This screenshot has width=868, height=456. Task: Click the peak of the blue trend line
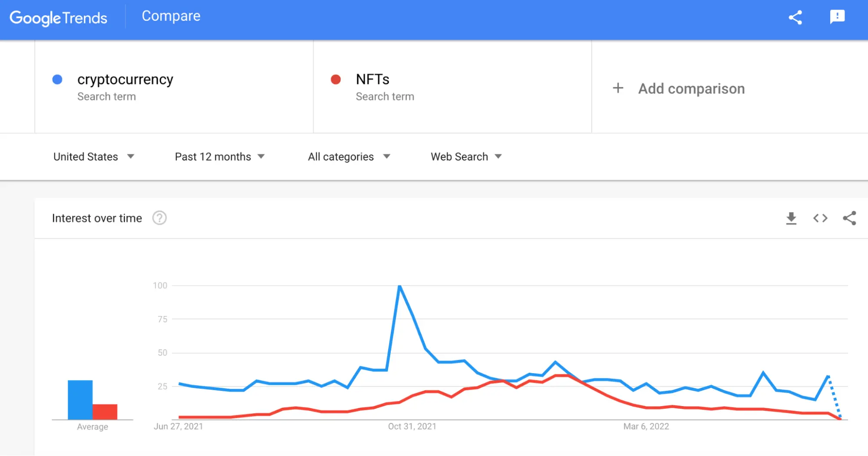click(399, 285)
